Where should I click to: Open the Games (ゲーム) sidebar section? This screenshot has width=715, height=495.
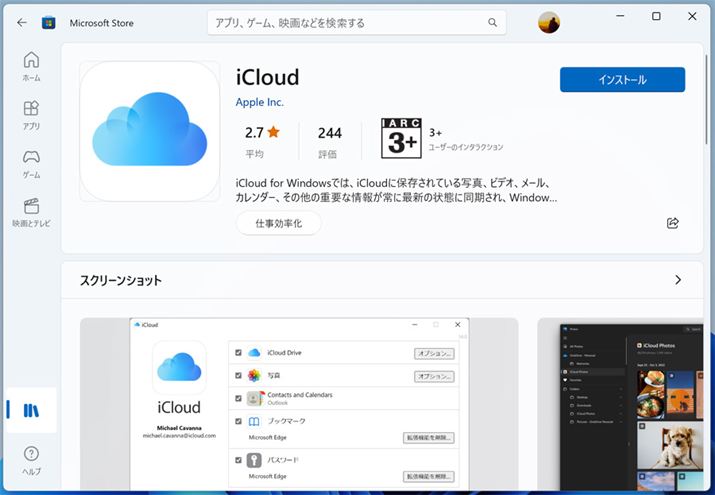click(x=31, y=164)
